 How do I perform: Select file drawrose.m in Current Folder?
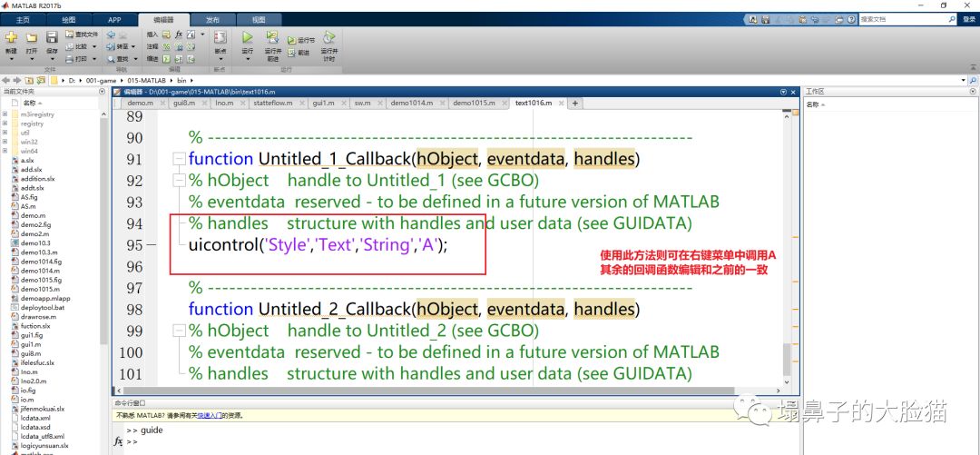[38, 317]
